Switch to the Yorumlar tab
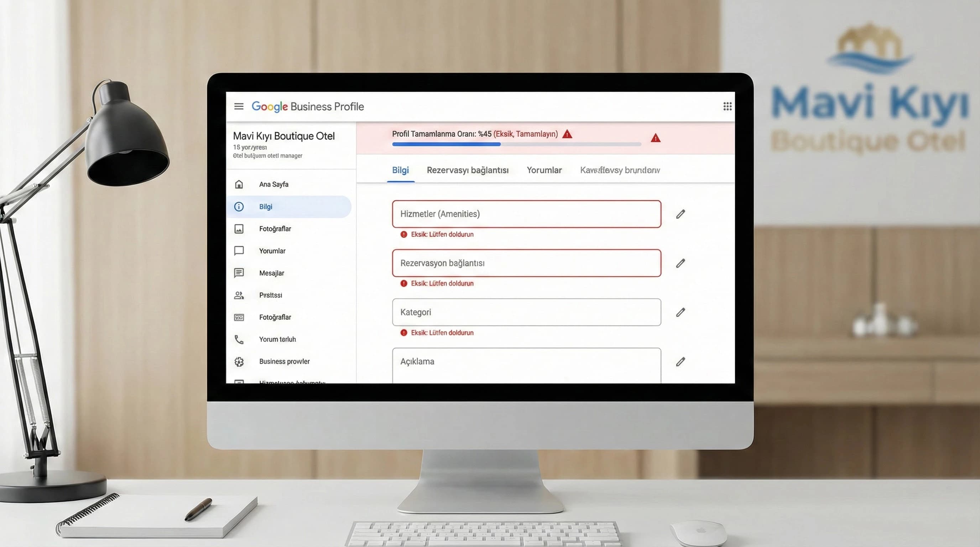The image size is (980, 547). (544, 171)
